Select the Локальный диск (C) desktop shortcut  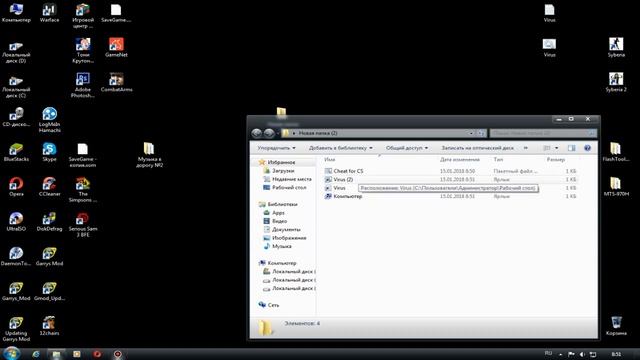(x=16, y=87)
